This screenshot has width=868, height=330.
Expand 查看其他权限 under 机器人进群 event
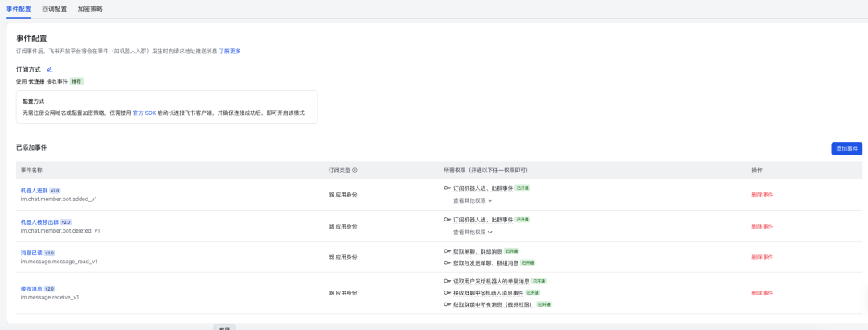click(x=473, y=200)
